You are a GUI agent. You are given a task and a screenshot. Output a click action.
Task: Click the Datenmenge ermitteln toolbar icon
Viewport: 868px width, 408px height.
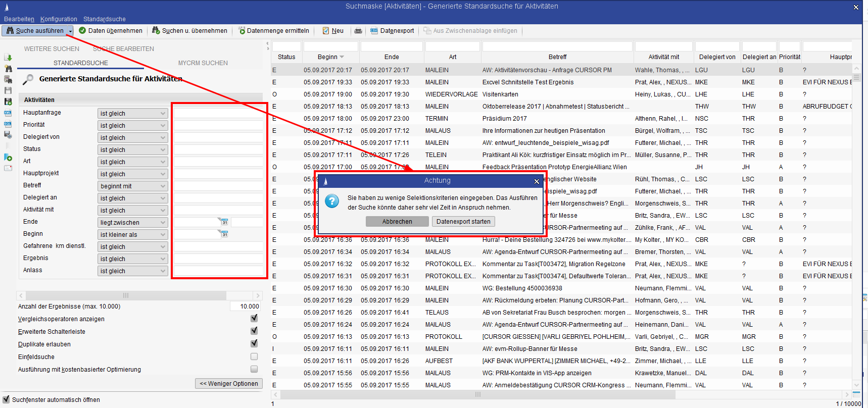[242, 31]
